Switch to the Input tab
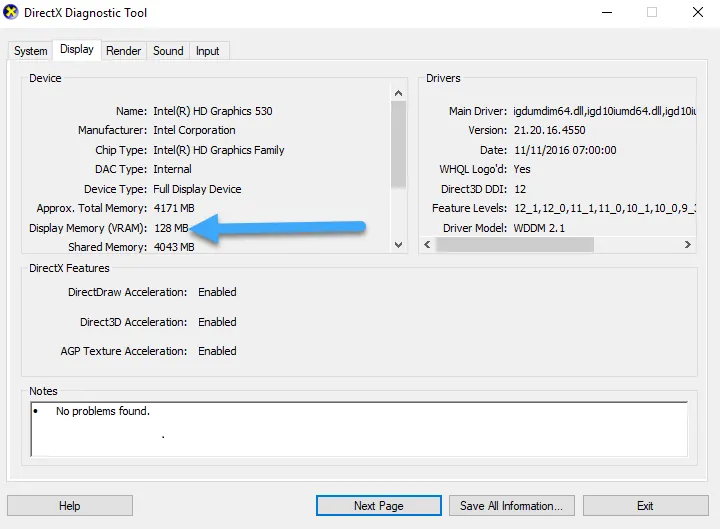Image resolution: width=720 pixels, height=529 pixels. [x=208, y=51]
